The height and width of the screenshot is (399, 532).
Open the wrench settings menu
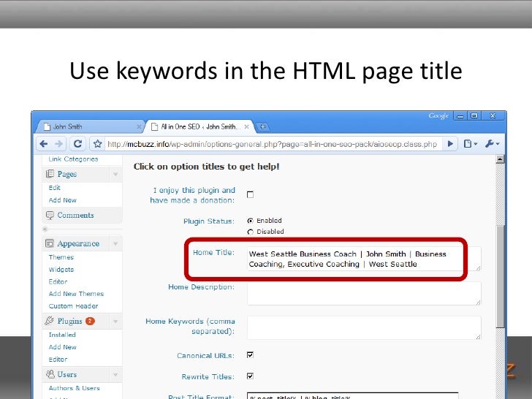(492, 144)
